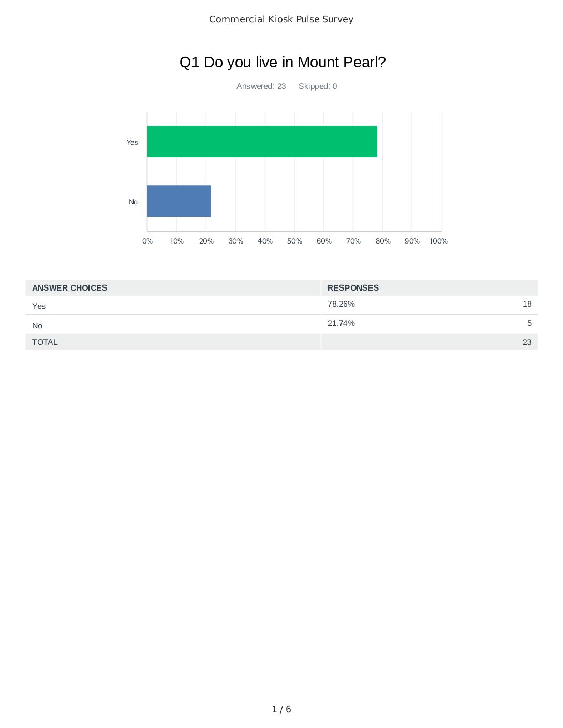
Task: Click the green Yes bar in chart
Action: 262,141
